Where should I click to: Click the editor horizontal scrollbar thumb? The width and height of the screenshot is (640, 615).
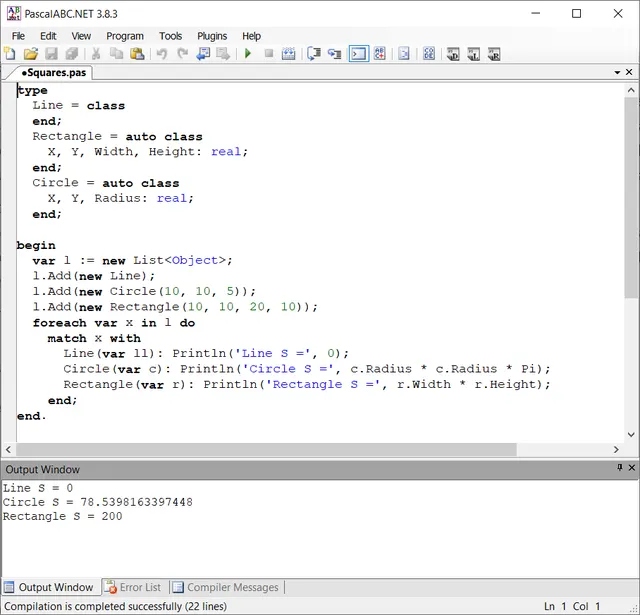266,449
